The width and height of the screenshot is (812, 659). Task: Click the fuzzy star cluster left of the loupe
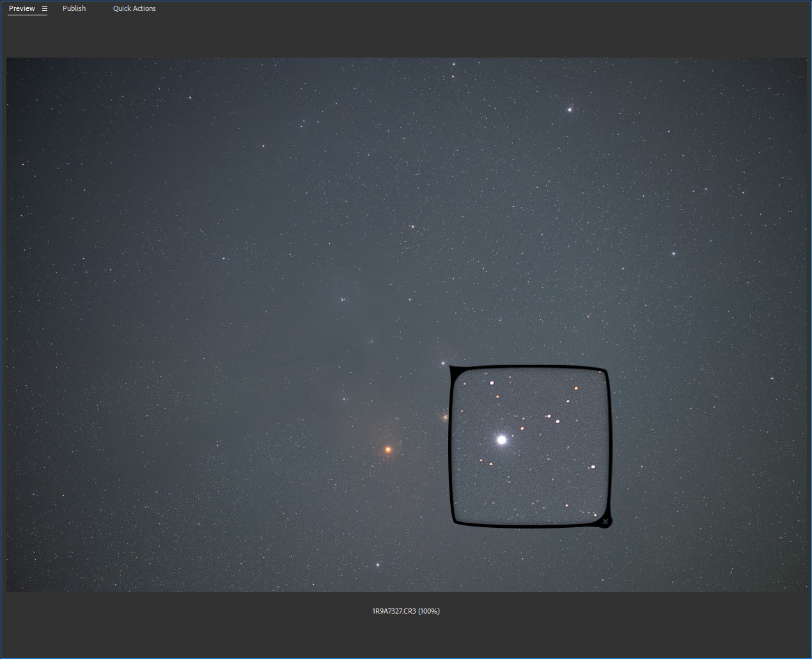445,417
